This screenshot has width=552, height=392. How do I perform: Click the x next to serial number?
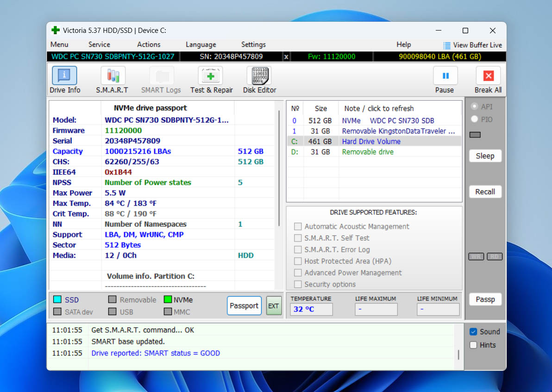tap(286, 56)
